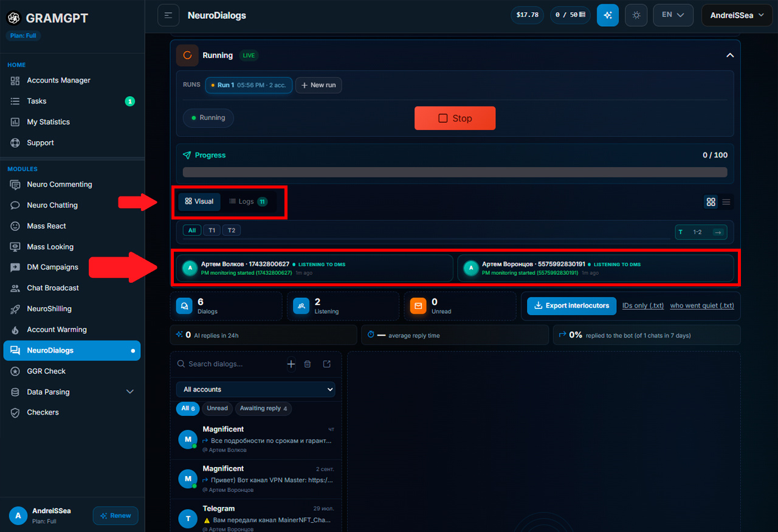Switch to list view layout icon
778x532 pixels.
click(726, 202)
